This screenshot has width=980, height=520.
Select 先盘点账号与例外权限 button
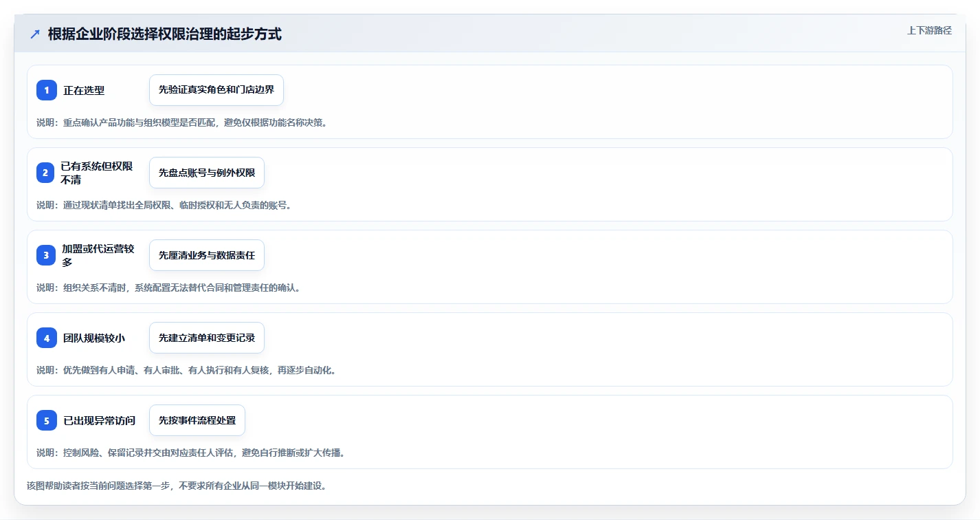coord(207,173)
